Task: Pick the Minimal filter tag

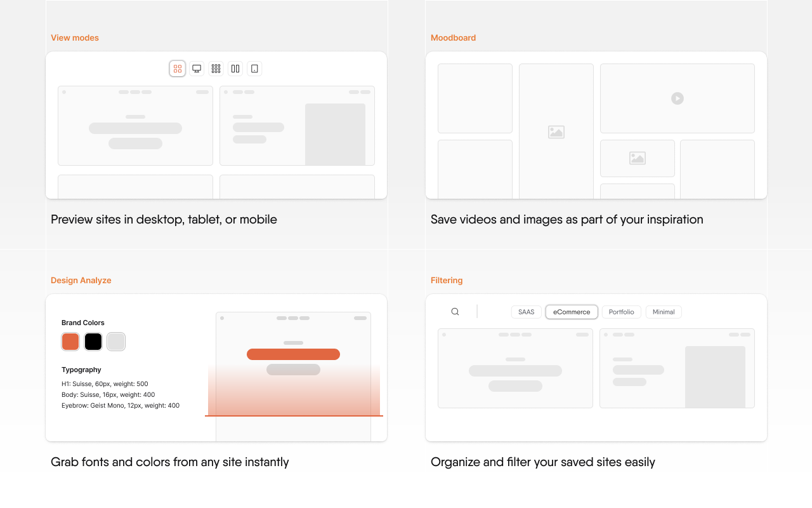Action: (x=664, y=312)
